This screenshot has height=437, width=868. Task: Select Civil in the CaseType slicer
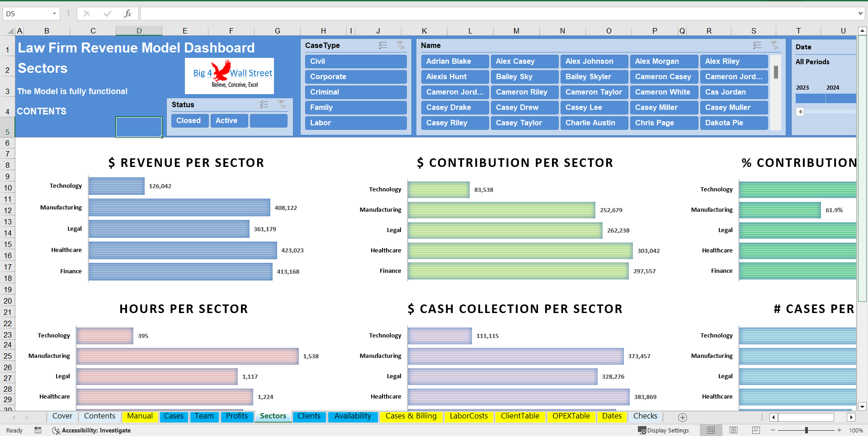click(355, 61)
